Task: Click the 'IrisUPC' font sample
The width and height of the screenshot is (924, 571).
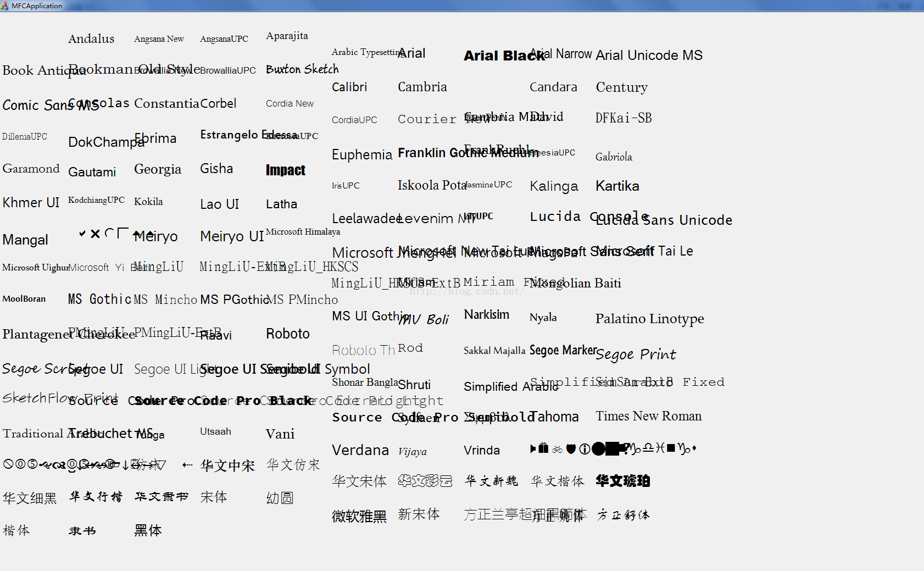Action: [x=346, y=186]
